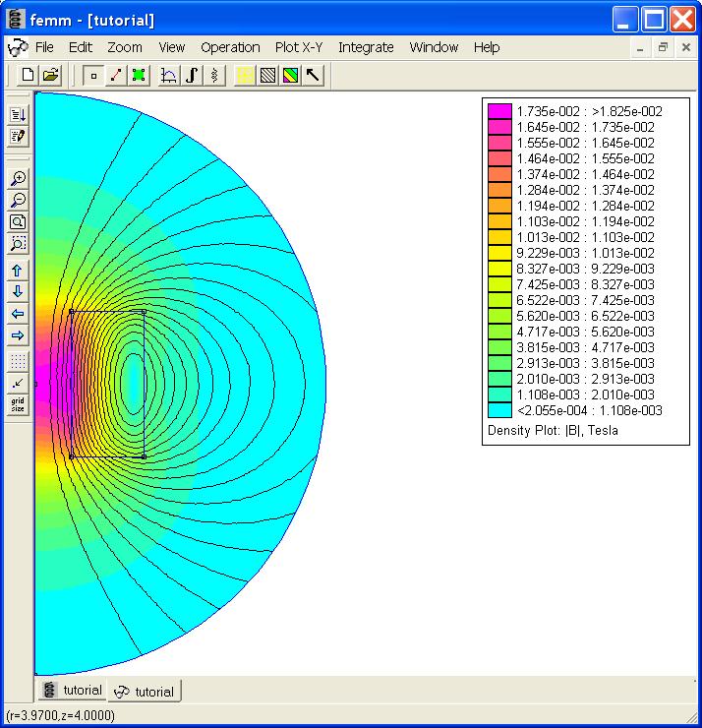The image size is (702, 728).
Task: Select the contour line mode icon
Action: point(116,75)
